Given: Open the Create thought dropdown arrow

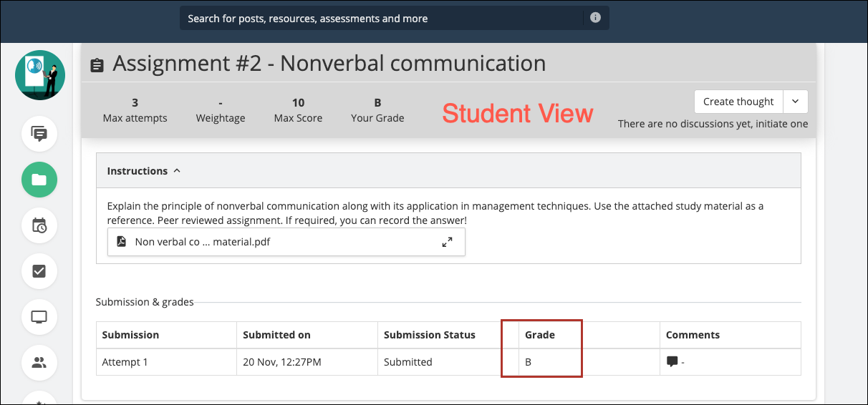Looking at the screenshot, I should coord(796,102).
